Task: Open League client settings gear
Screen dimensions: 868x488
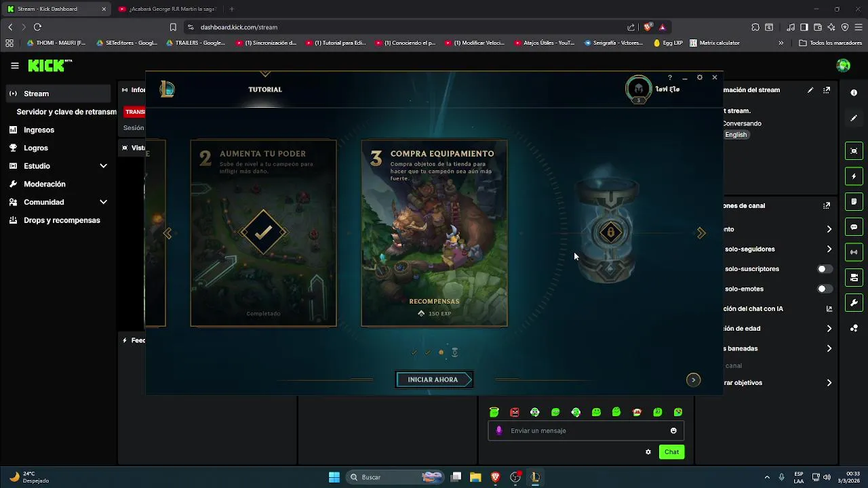Action: tap(700, 78)
